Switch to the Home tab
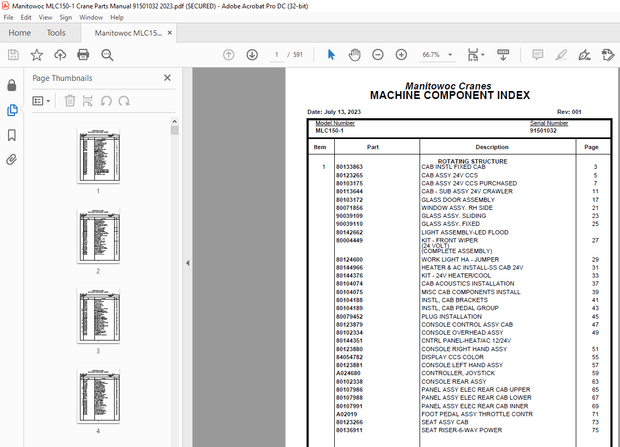 20,33
